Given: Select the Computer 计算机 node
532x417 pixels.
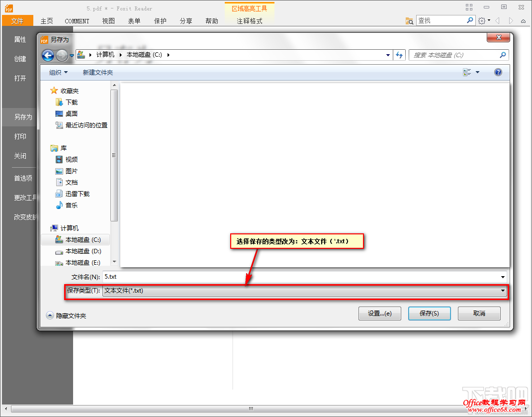Looking at the screenshot, I should [65, 228].
